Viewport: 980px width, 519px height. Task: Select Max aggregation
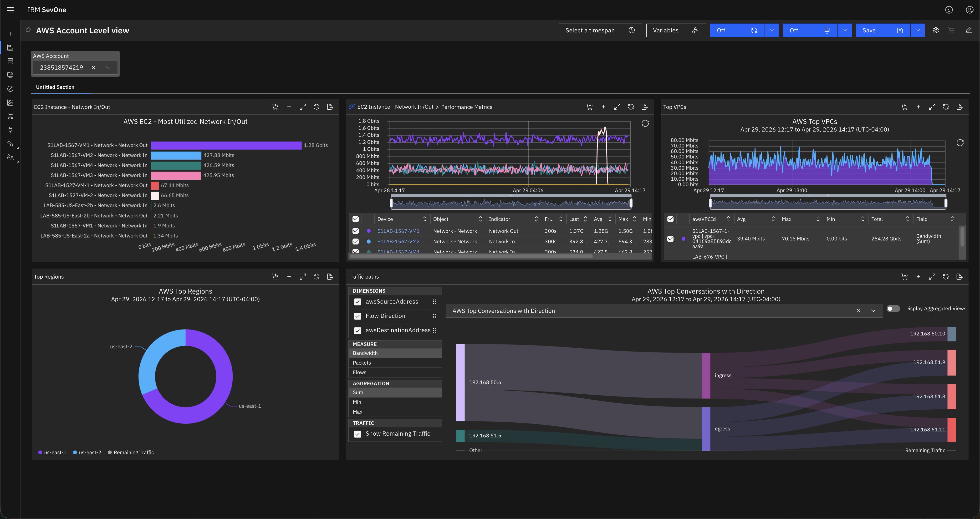[x=395, y=412]
